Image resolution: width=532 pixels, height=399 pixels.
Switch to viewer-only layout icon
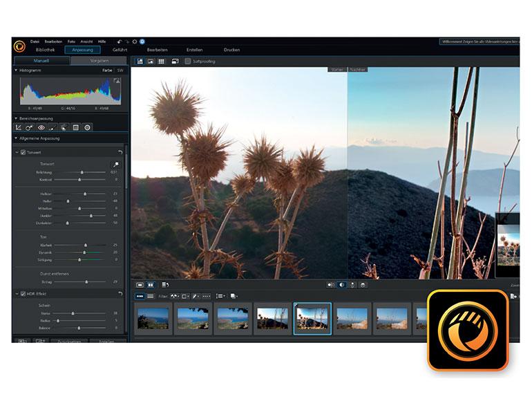pos(151,61)
